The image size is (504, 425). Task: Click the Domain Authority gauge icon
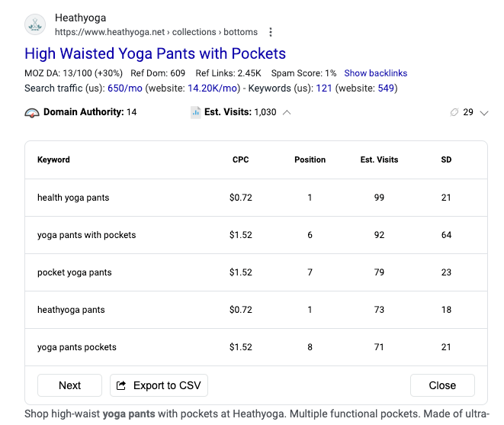tap(31, 113)
